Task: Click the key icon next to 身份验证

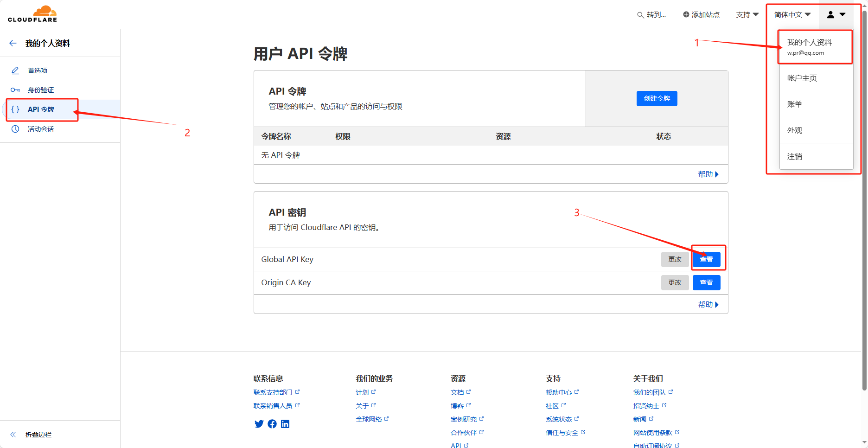Action: click(x=15, y=90)
